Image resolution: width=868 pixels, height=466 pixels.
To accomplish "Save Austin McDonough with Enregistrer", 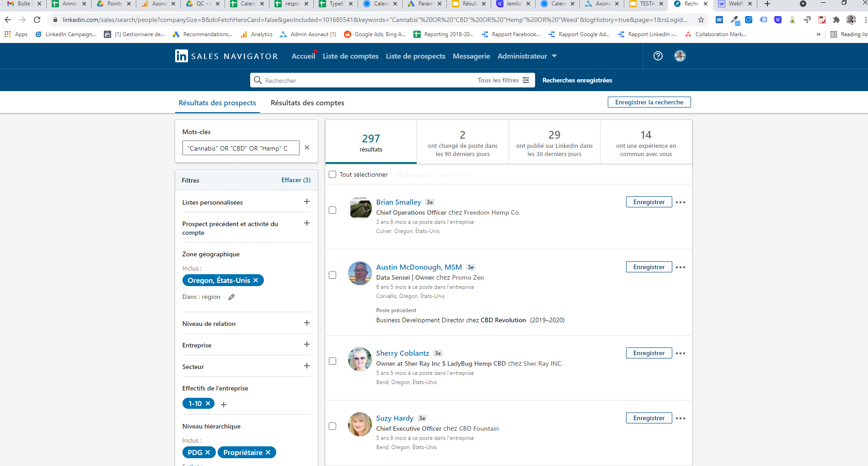I will click(x=649, y=267).
